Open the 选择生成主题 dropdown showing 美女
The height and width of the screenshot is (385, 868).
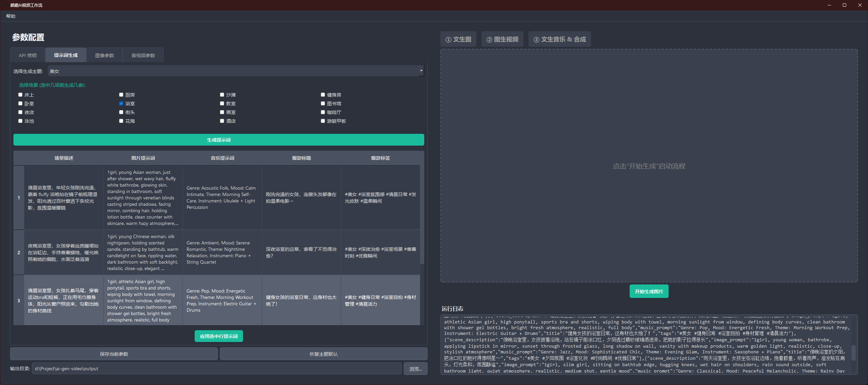236,71
